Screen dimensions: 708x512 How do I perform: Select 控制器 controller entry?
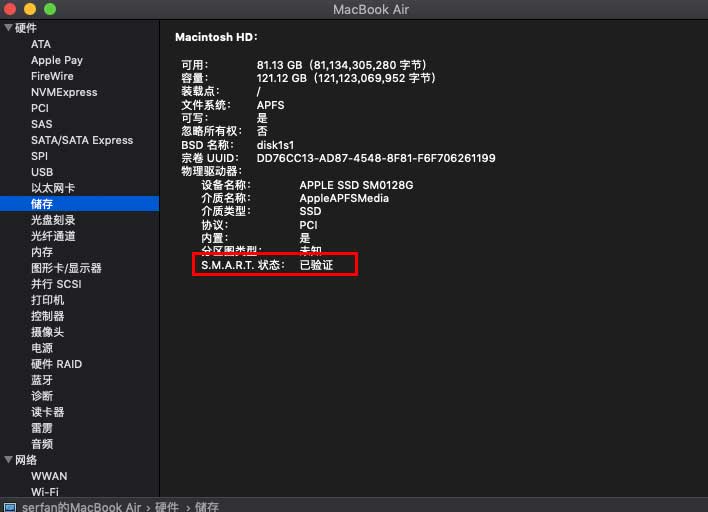tap(47, 316)
